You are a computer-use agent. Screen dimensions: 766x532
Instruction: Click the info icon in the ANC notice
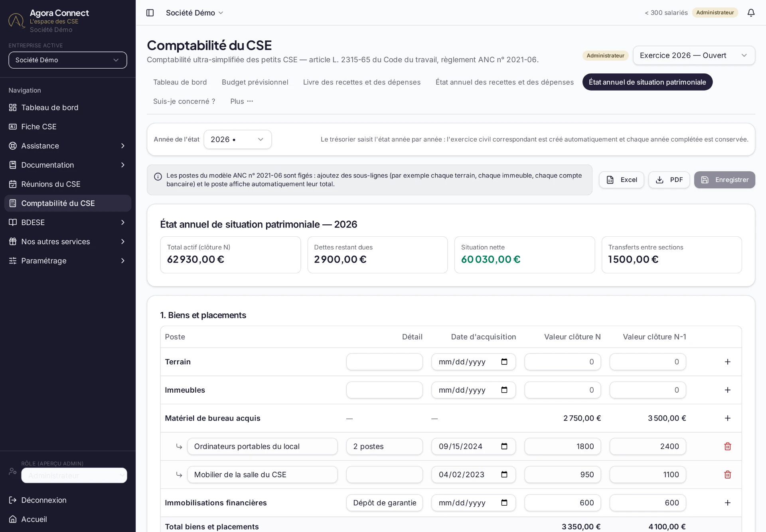(x=158, y=176)
